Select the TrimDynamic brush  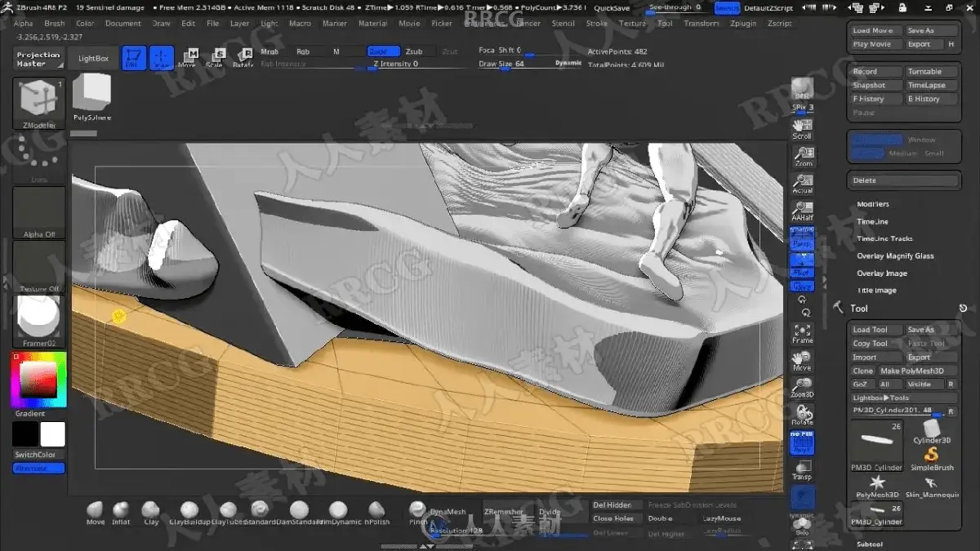click(x=338, y=513)
